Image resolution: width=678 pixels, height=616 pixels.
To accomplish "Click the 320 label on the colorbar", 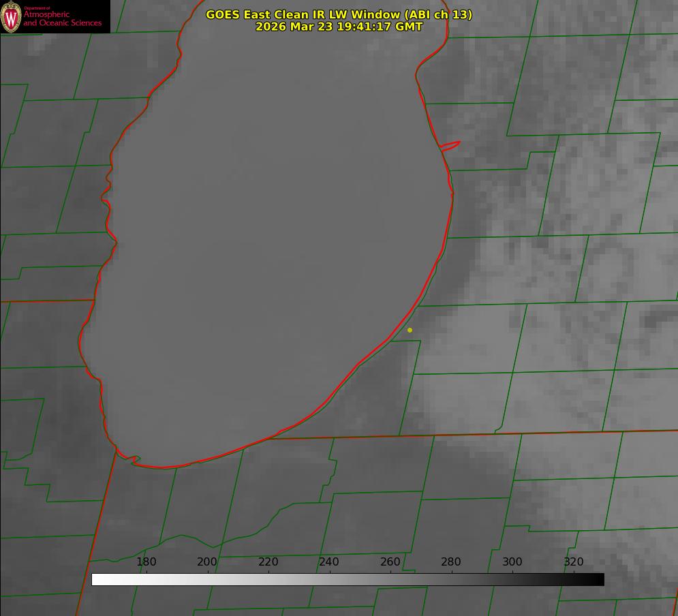I will coord(574,562).
